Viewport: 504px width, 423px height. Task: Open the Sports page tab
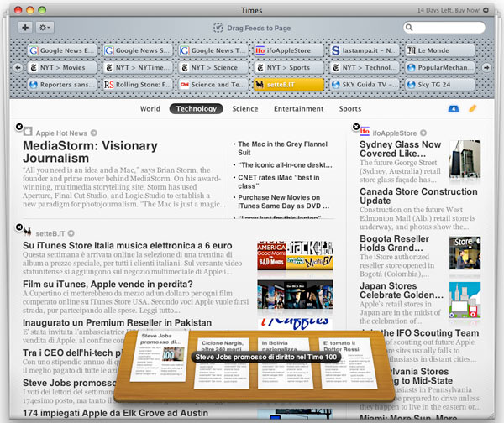click(x=350, y=109)
